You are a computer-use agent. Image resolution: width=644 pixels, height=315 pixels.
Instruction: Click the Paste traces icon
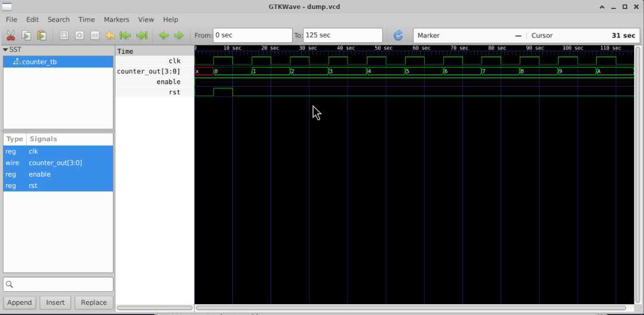(41, 36)
